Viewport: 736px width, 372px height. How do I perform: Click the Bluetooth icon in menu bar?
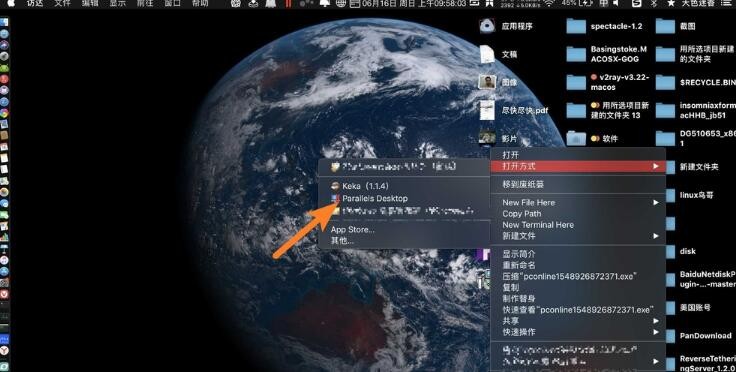(654, 3)
